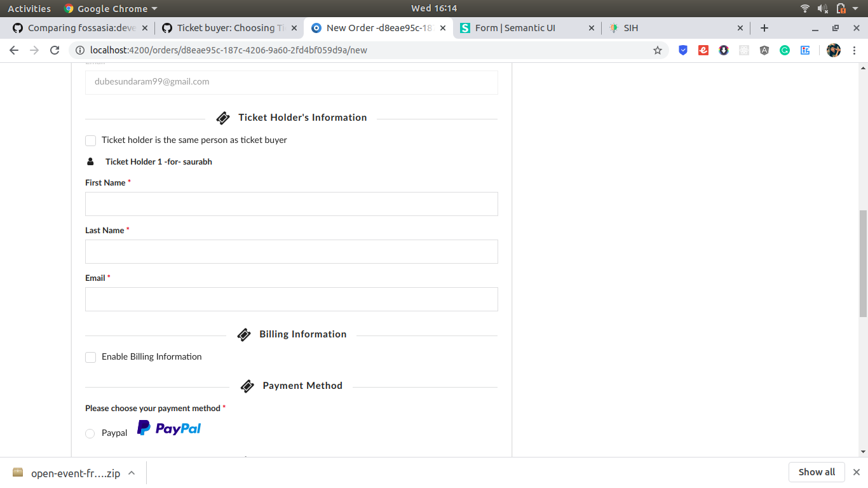Open Chrome's three-dot menu

click(x=855, y=50)
